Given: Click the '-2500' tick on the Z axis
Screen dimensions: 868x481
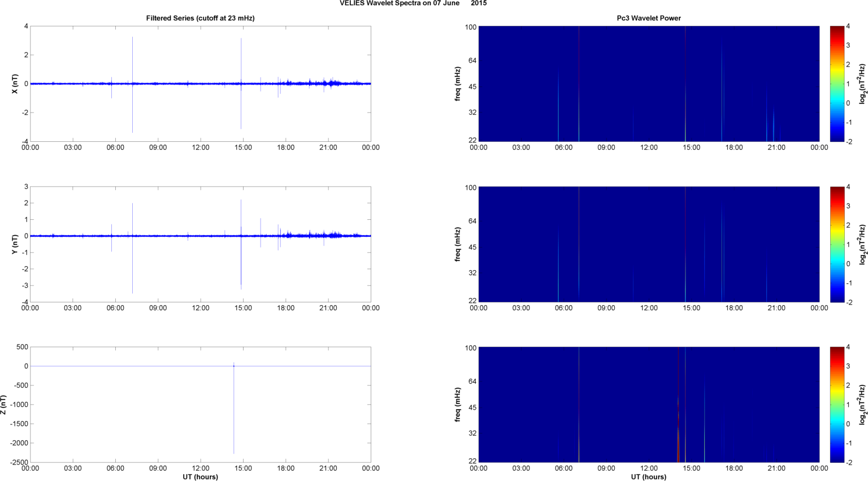Looking at the screenshot, I should (x=19, y=462).
